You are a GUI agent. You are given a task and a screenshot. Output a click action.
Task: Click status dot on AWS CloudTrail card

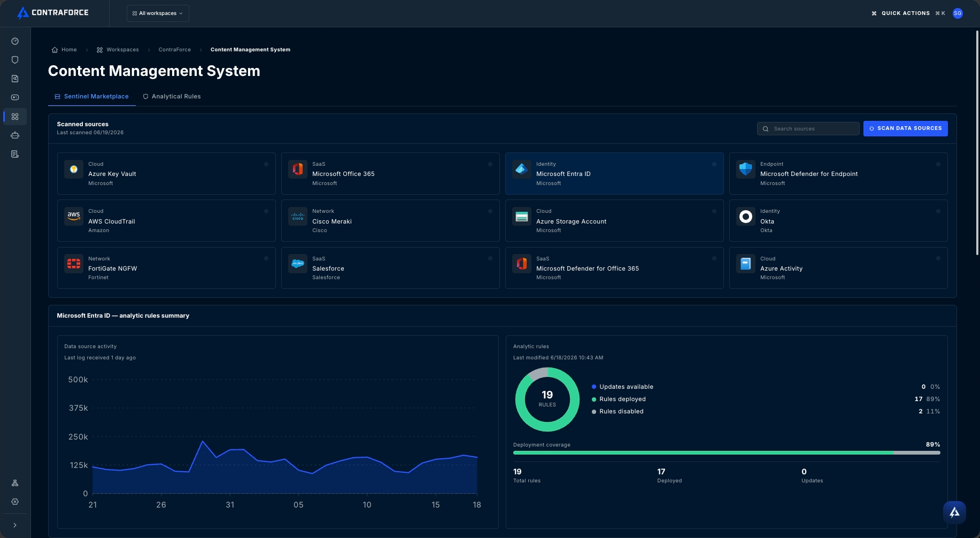(266, 211)
